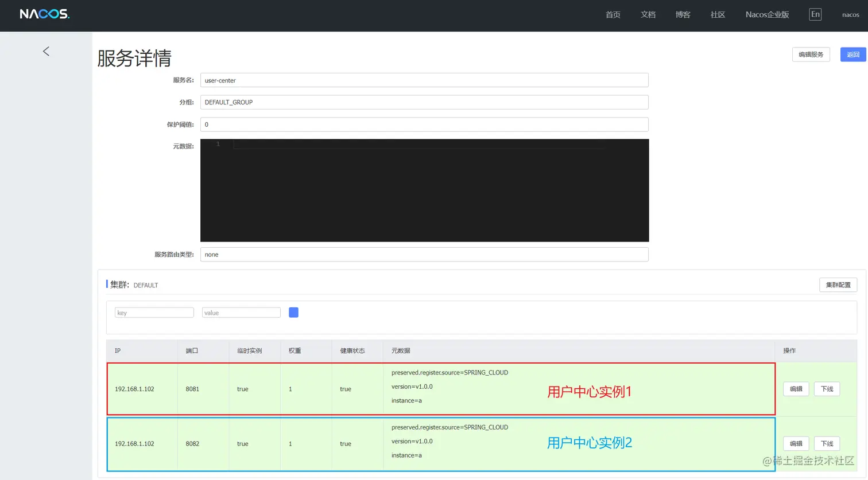Screen dimensions: 868x480
Task: Select the IP address in the 8082 row
Action: tap(134, 444)
